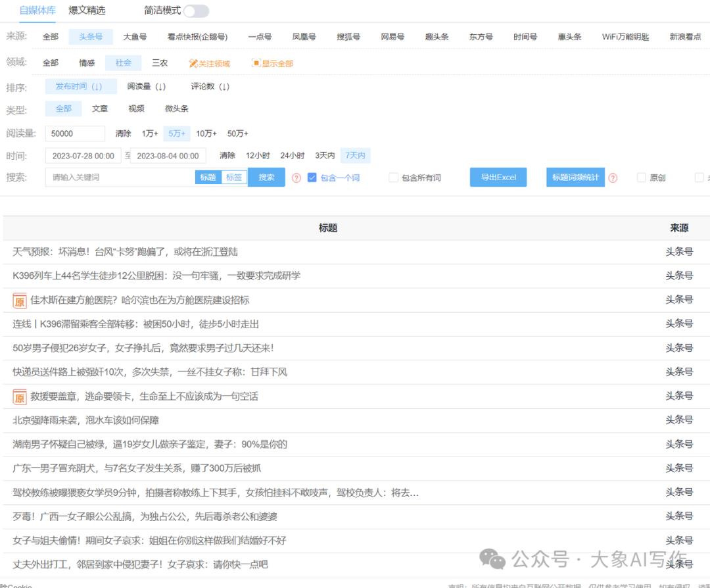This screenshot has width=710, height=588.
Task: Select source WiFi万能钥匙
Action: [625, 37]
